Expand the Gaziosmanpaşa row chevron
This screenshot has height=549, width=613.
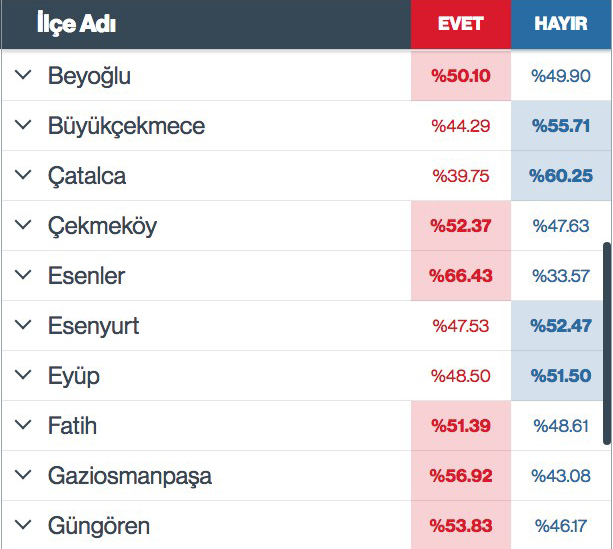click(x=23, y=475)
